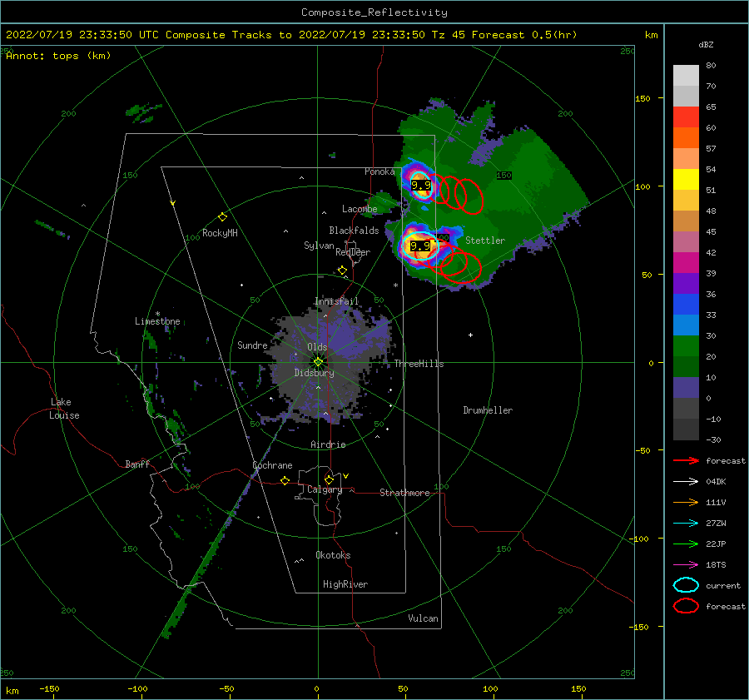Click the Okotoks label
The width and height of the screenshot is (749, 700).
point(333,555)
